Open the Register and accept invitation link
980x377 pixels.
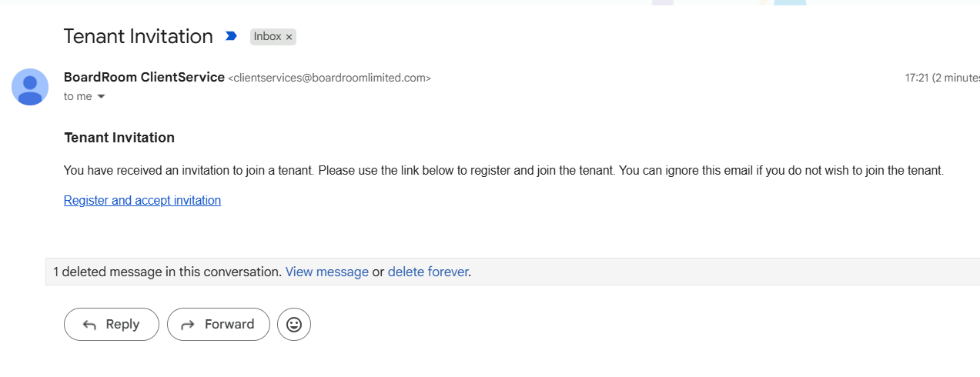142,200
